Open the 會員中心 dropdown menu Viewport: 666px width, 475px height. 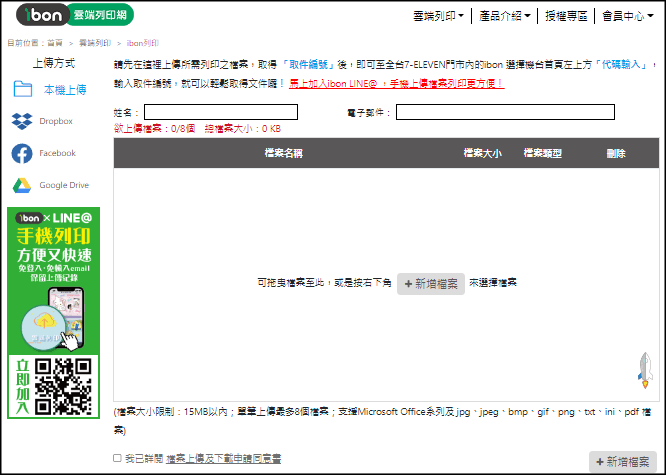coord(629,17)
